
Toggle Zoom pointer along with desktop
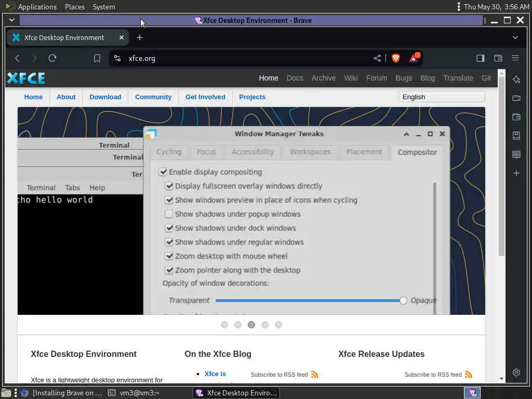pyautogui.click(x=169, y=270)
